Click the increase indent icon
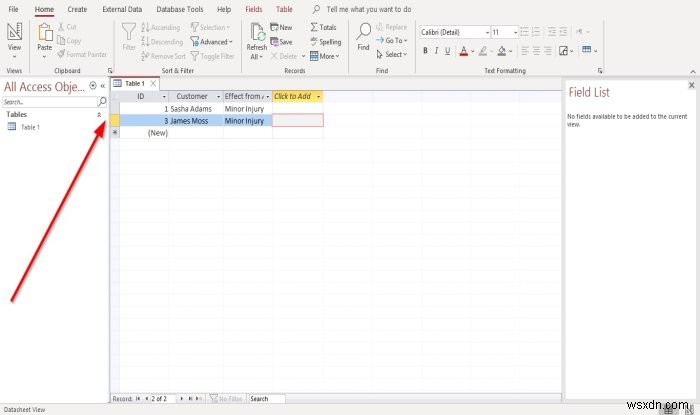700x415 pixels. (563, 32)
